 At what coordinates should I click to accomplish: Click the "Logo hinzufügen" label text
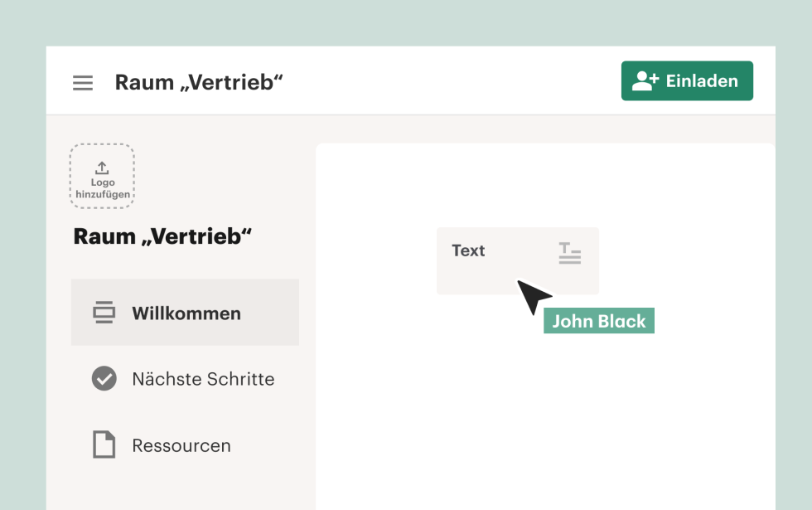click(x=103, y=188)
